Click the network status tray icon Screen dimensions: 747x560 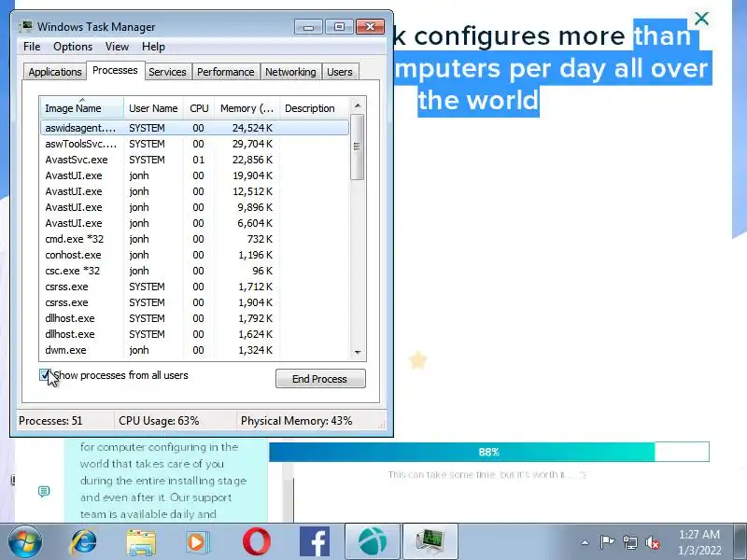pyautogui.click(x=629, y=542)
